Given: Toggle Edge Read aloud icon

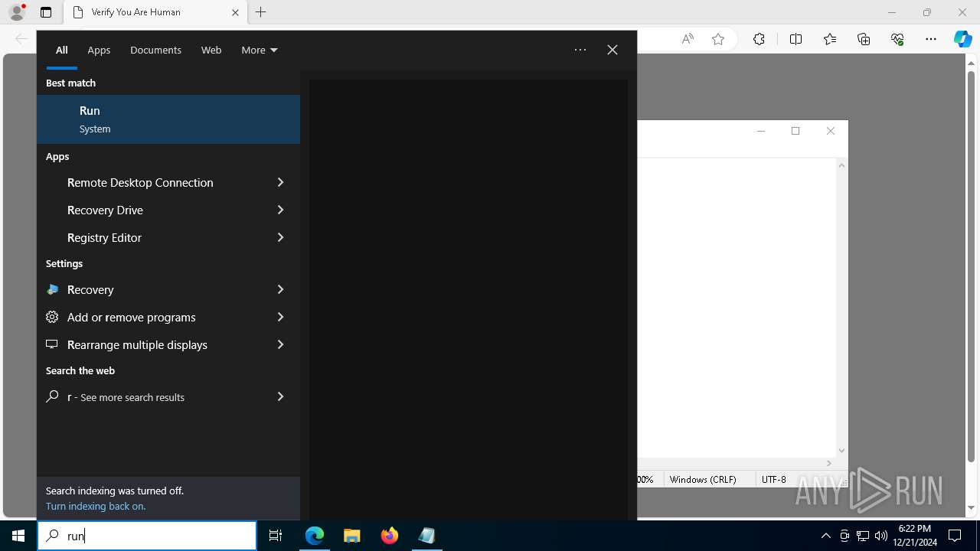Looking at the screenshot, I should pos(688,39).
